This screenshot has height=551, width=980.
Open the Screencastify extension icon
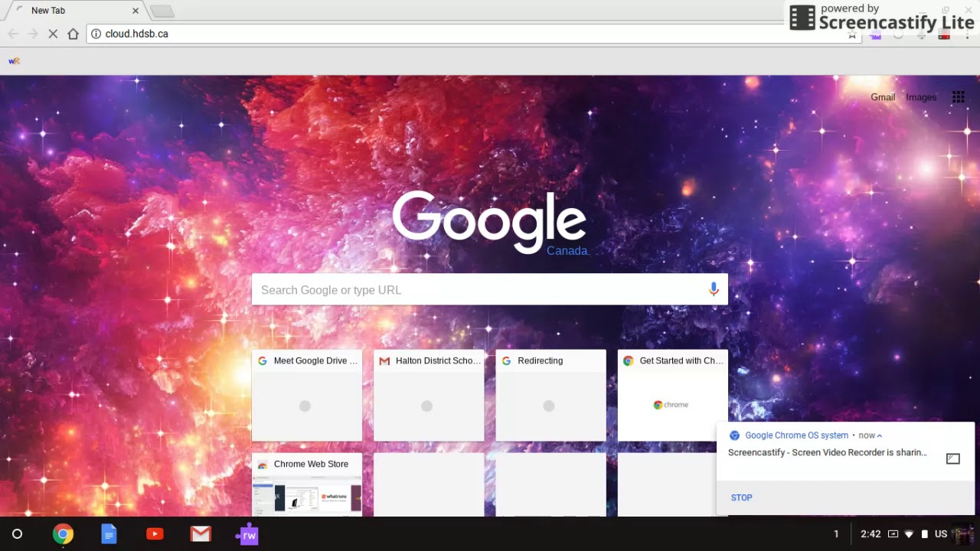point(945,34)
